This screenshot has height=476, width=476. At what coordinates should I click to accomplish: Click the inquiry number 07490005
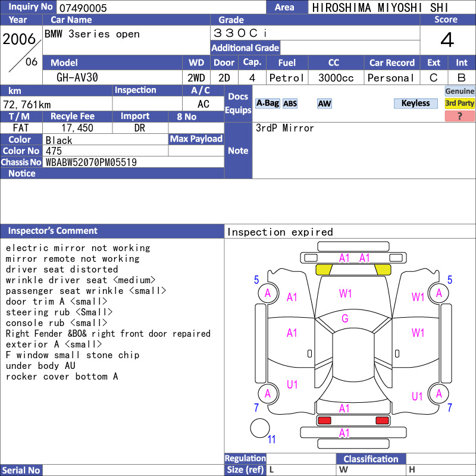pyautogui.click(x=83, y=8)
